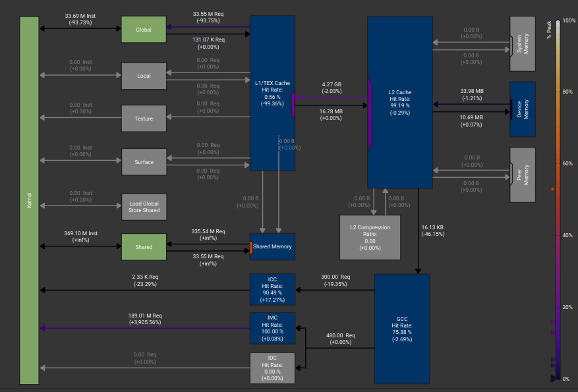Select the System Memory block
This screenshot has width=578, height=392.
(523, 44)
